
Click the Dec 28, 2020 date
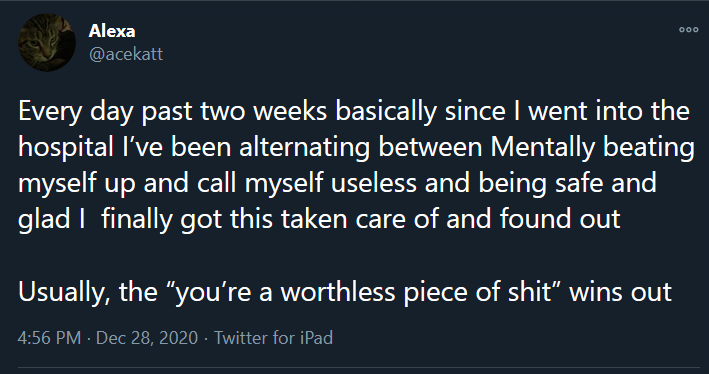(147, 338)
